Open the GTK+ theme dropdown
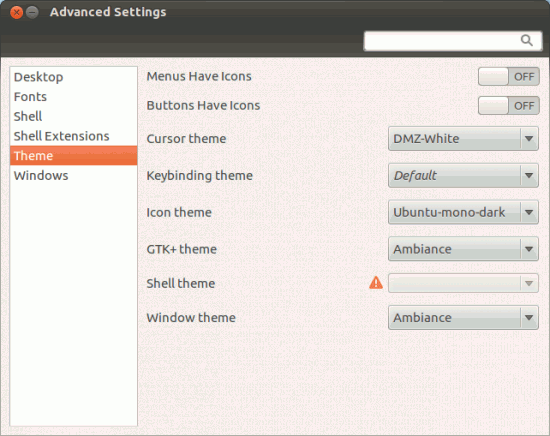Image resolution: width=550 pixels, height=436 pixels. click(463, 249)
